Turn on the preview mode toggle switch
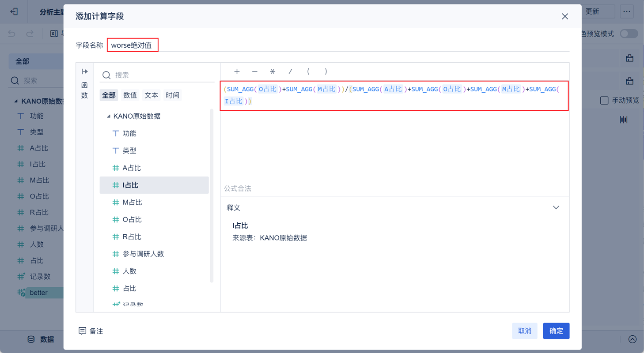Screen dimensions: 644x353 pos(628,34)
